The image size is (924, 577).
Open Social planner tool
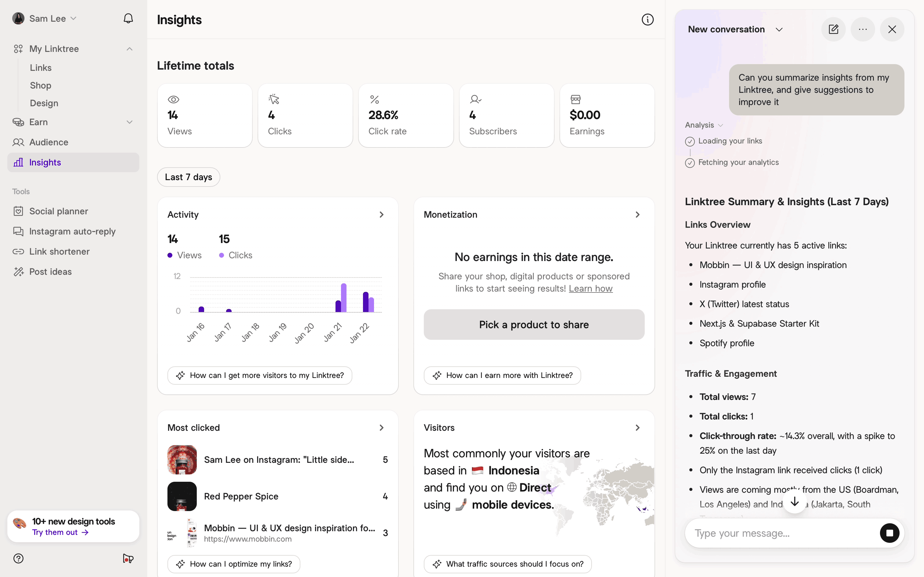58,211
